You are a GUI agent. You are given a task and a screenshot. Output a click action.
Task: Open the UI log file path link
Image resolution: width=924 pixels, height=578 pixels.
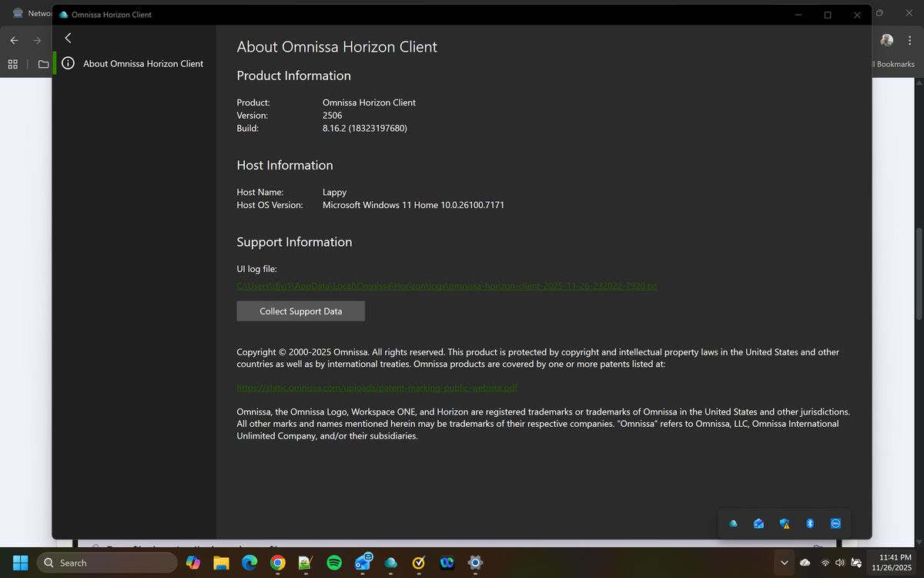pyautogui.click(x=447, y=286)
